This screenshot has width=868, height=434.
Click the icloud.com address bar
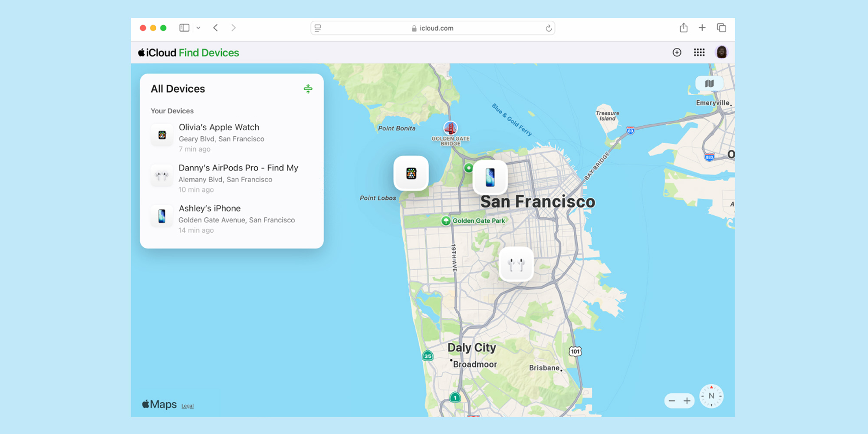433,28
